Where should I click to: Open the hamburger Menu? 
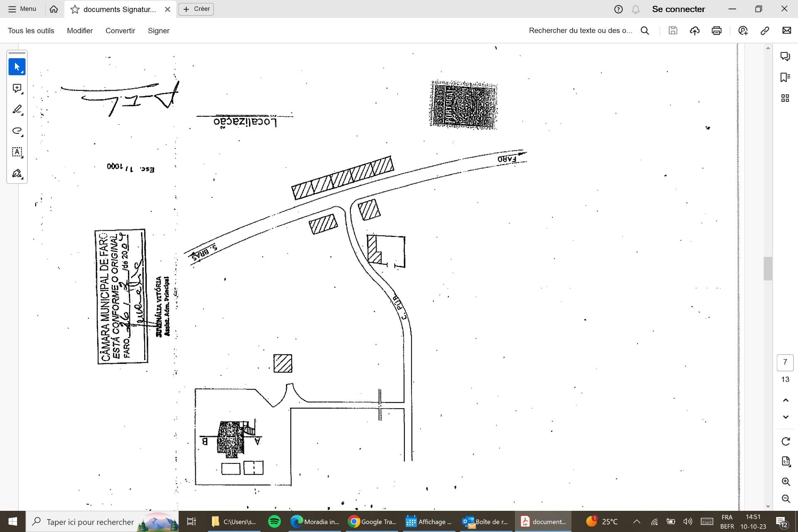point(22,9)
